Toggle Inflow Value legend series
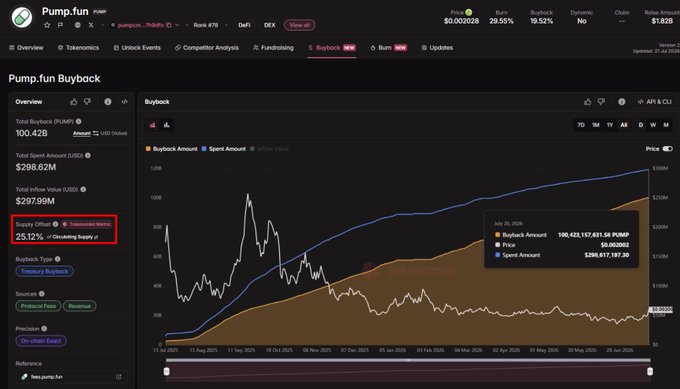Screen dimensions: 680x389 point(269,149)
